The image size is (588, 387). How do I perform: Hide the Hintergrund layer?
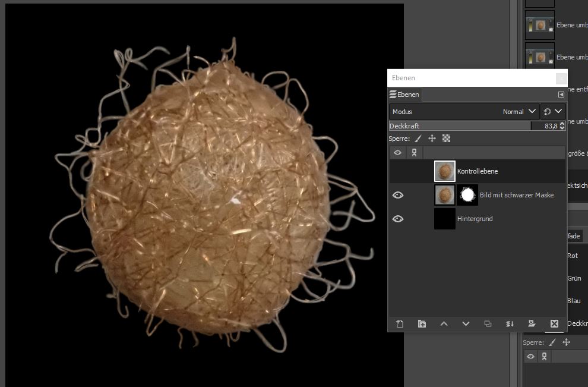click(x=398, y=219)
